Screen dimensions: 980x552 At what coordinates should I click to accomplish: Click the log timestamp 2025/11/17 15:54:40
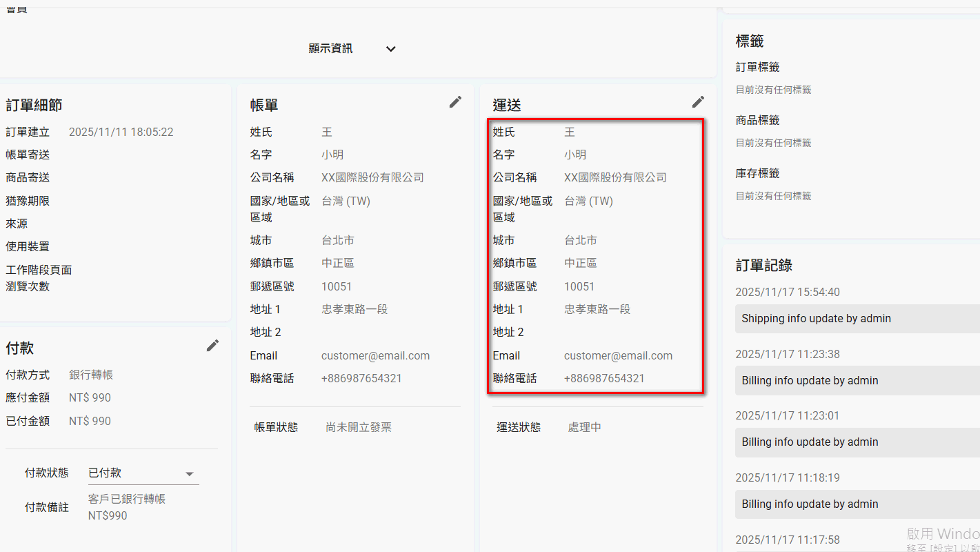tap(788, 292)
